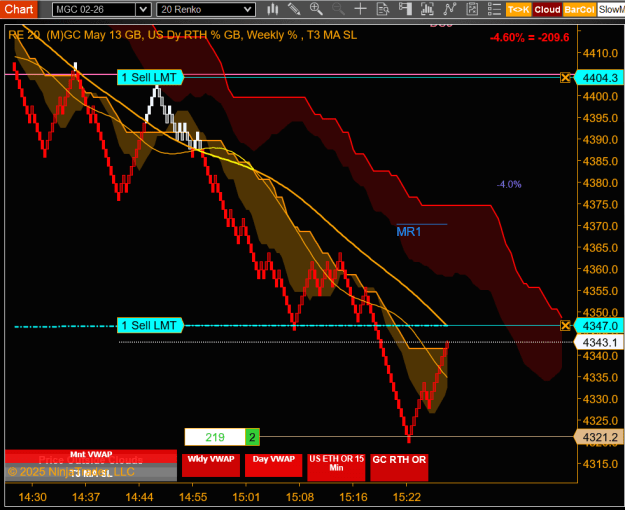Click the zoom out magnifier icon

tap(338, 9)
